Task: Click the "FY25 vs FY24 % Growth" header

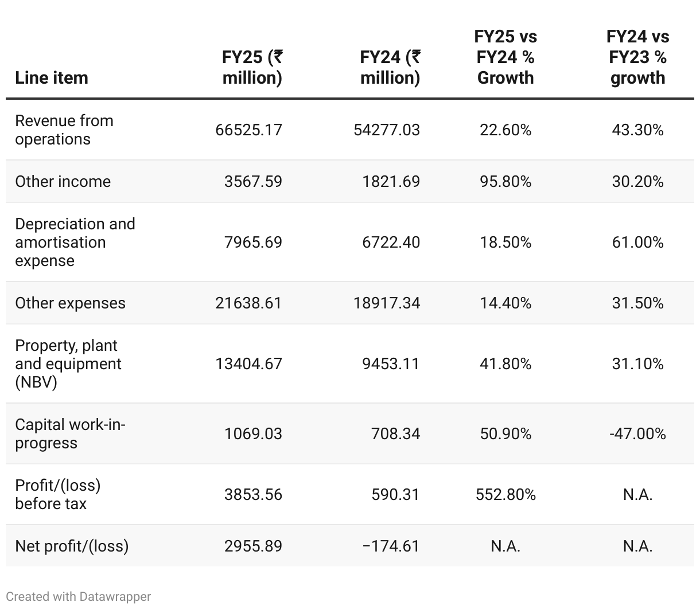Action: (505, 57)
